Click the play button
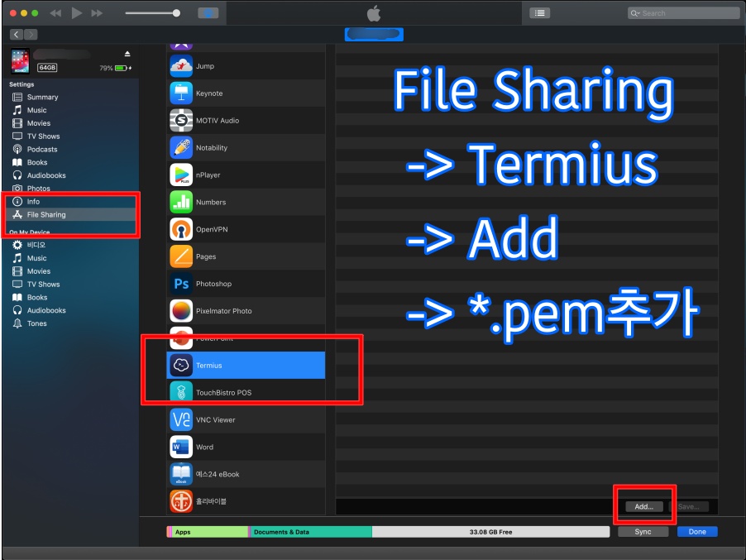The width and height of the screenshot is (746, 560). tap(77, 13)
